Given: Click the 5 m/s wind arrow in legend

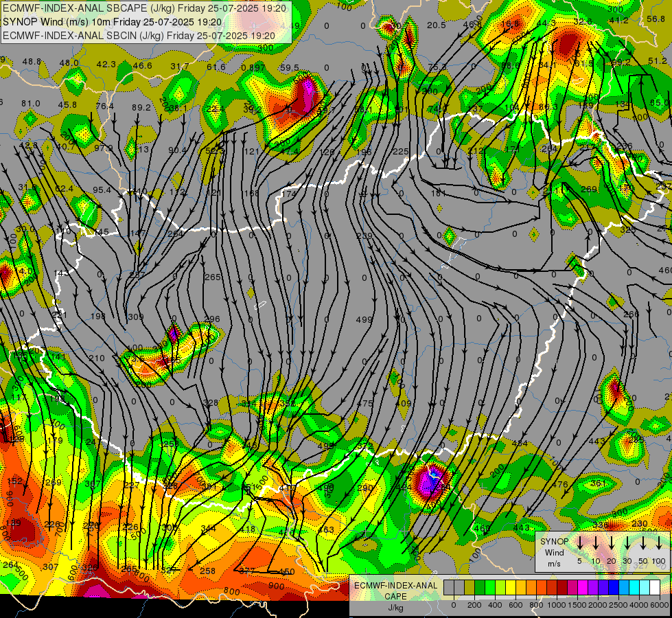Looking at the screenshot, I should [x=580, y=543].
